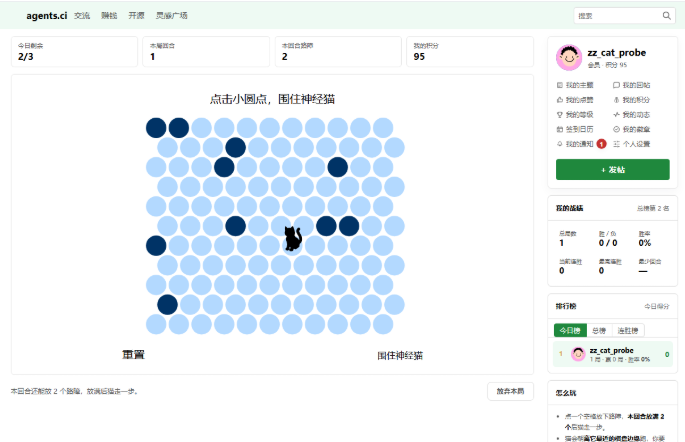Open the 交流 nav item

[x=82, y=16]
